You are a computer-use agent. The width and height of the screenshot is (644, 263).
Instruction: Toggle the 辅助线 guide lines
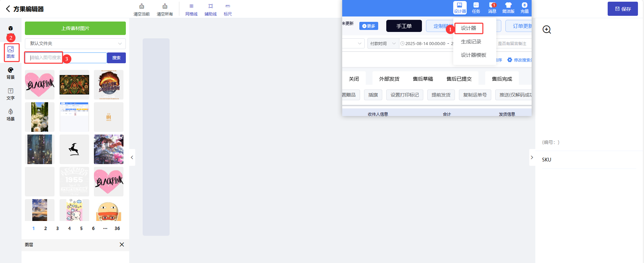coord(211,10)
